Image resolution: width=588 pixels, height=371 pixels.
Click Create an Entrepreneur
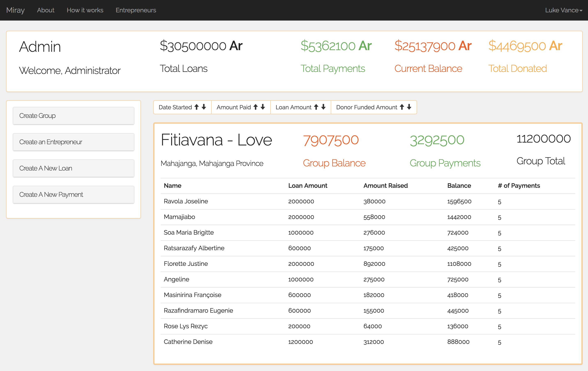point(73,142)
